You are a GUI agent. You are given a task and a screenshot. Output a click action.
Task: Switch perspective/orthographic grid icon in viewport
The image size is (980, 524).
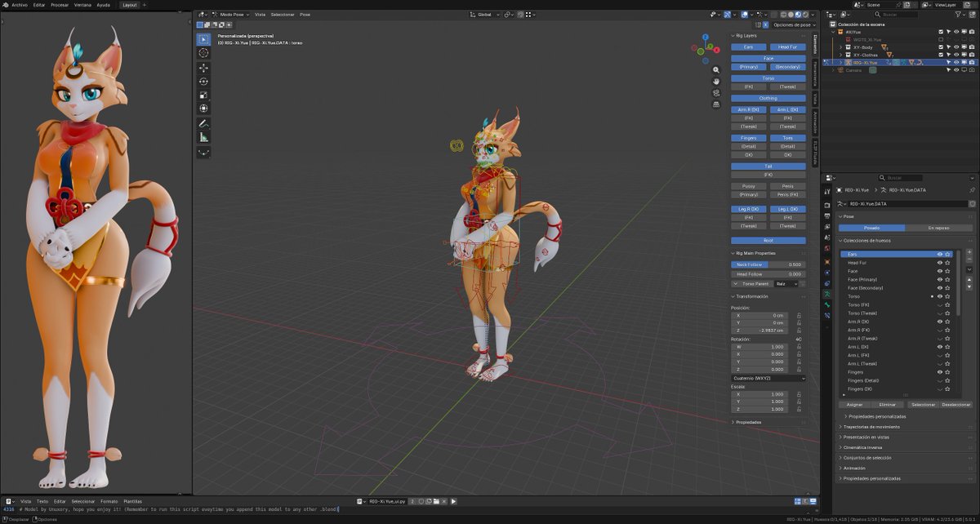716,104
